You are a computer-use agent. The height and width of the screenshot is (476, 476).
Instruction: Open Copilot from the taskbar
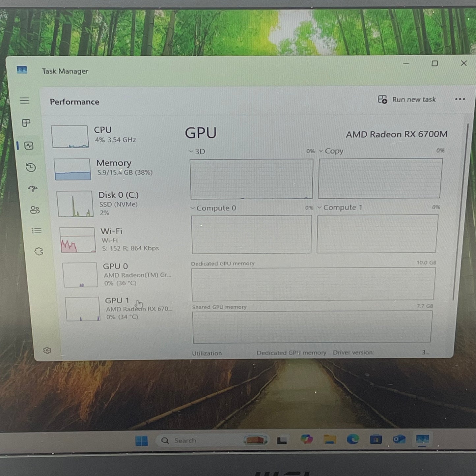point(306,439)
